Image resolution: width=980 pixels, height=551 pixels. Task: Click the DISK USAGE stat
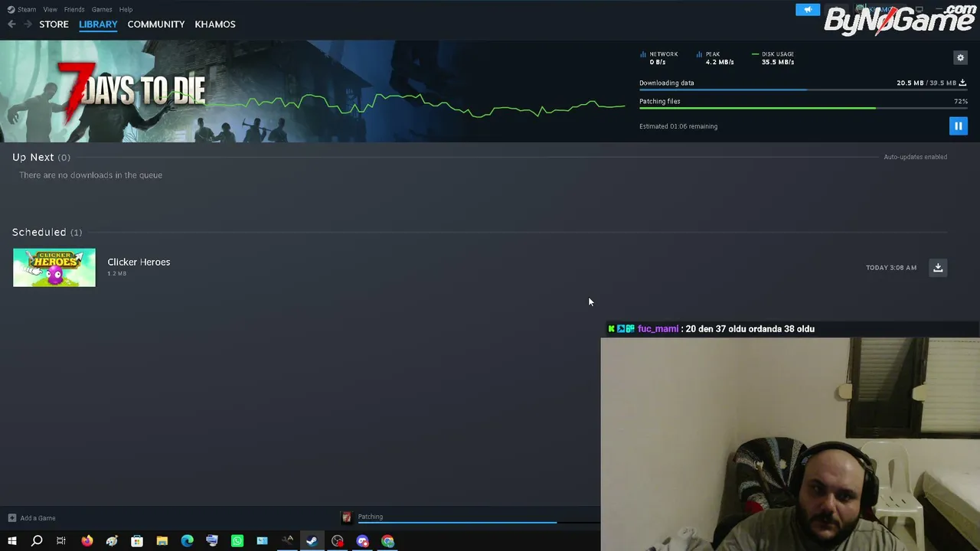(x=773, y=58)
